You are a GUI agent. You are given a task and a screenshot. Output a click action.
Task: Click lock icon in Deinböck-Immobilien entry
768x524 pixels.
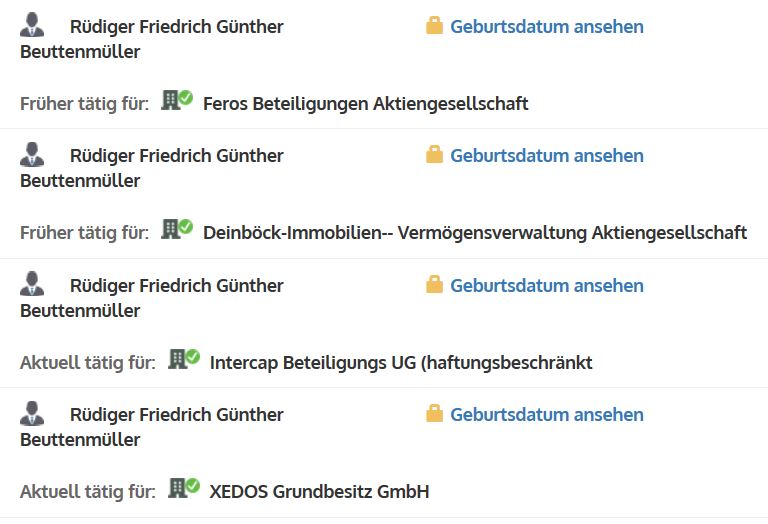(x=434, y=155)
